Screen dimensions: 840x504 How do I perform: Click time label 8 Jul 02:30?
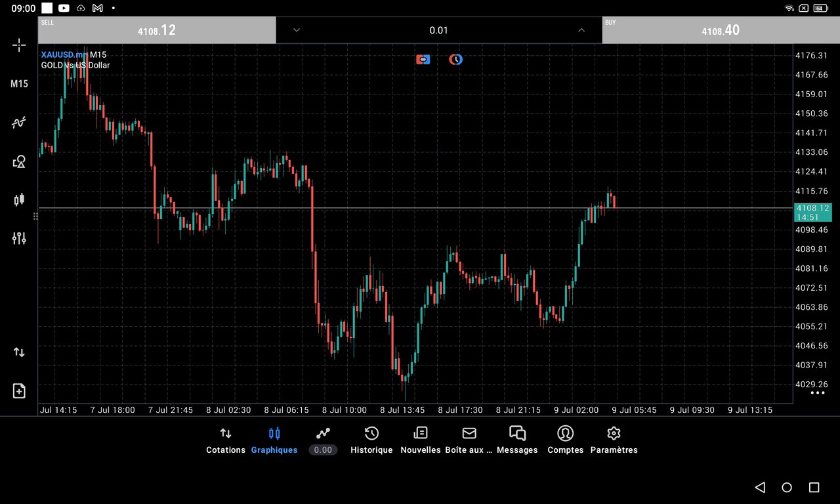tap(228, 409)
